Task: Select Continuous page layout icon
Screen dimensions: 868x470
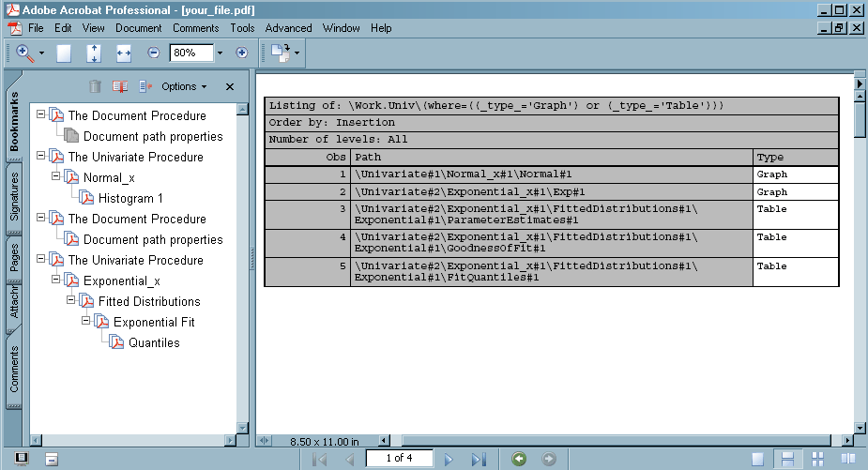Action: pyautogui.click(x=787, y=459)
